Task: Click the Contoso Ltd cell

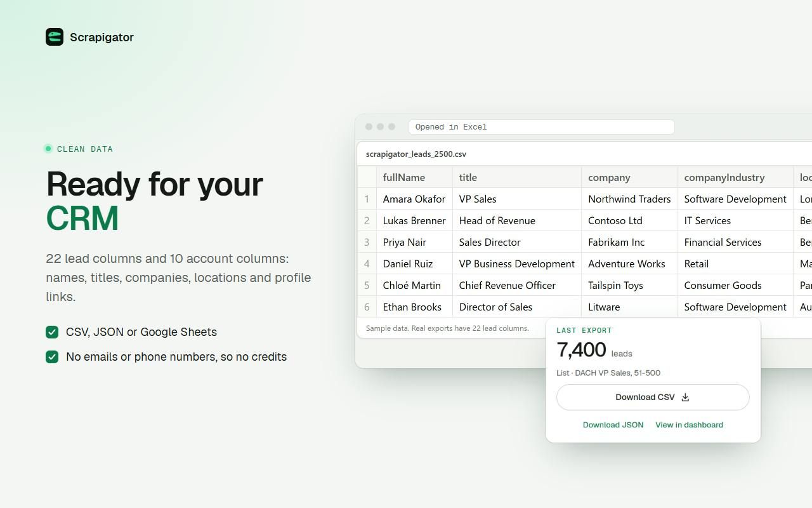Action: pyautogui.click(x=629, y=220)
